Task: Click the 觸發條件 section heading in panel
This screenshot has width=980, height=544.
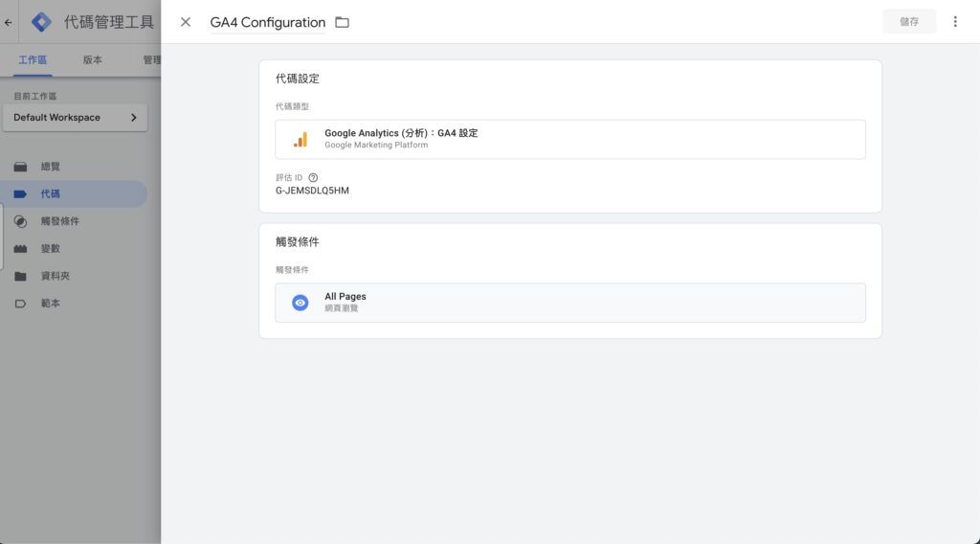Action: tap(298, 242)
